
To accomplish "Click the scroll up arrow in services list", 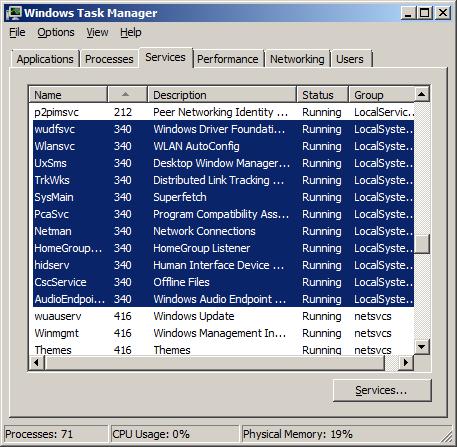I will click(x=422, y=94).
